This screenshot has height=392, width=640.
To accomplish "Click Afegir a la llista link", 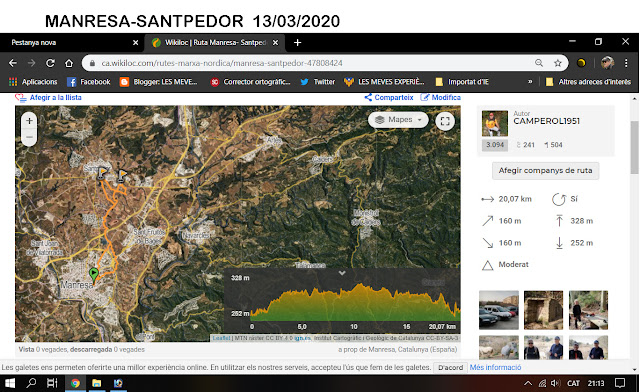I will point(48,98).
